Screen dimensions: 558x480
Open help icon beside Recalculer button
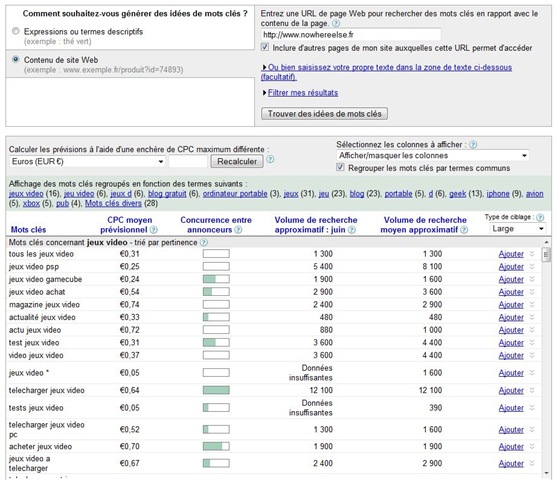[270, 159]
